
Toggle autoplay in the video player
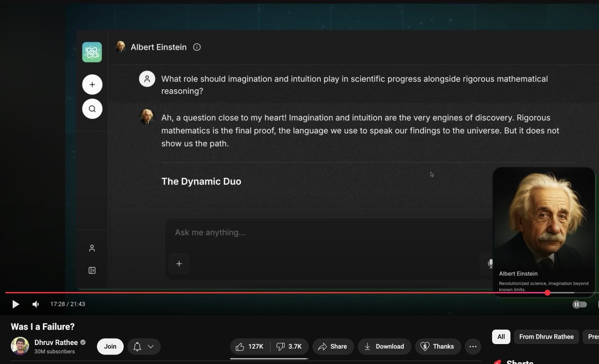579,304
